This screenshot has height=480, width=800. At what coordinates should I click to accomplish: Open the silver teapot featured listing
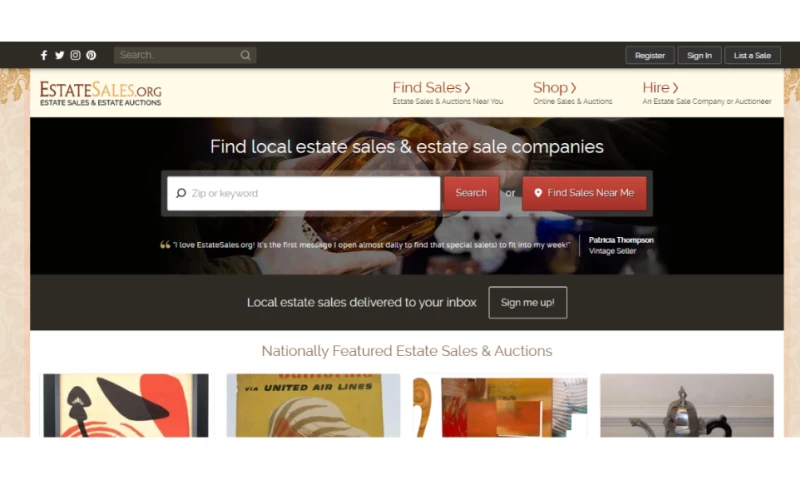[687, 406]
